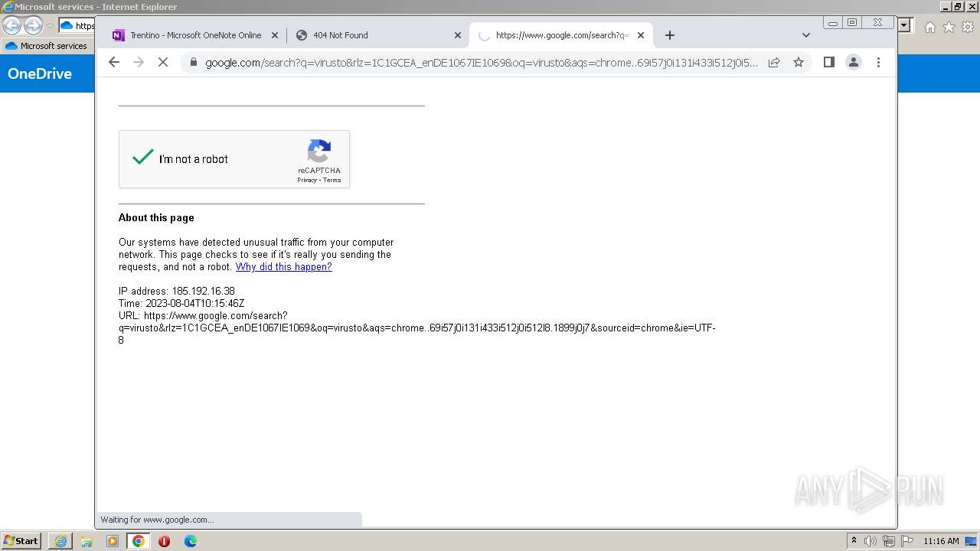The width and height of the screenshot is (980, 551).
Task: Open Windows Start menu
Action: point(21,541)
